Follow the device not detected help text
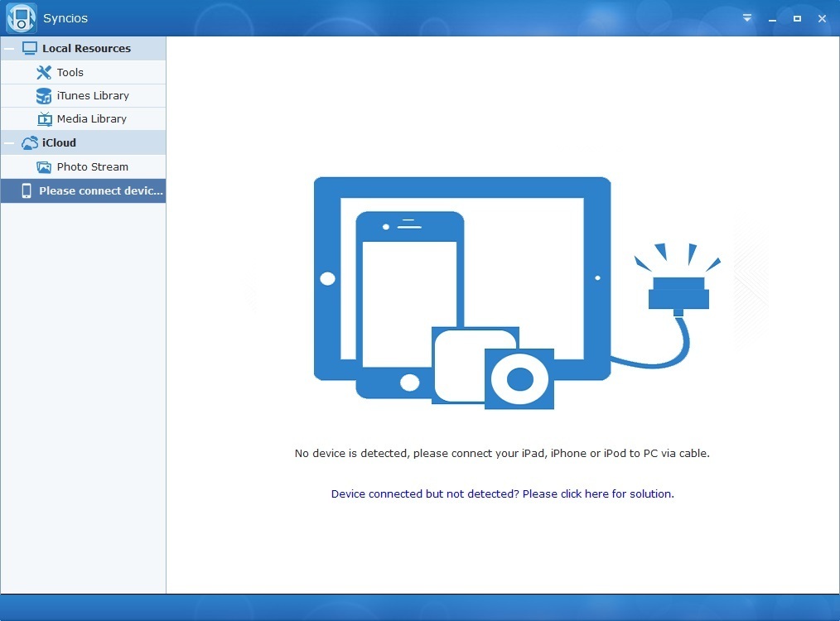 click(x=501, y=493)
